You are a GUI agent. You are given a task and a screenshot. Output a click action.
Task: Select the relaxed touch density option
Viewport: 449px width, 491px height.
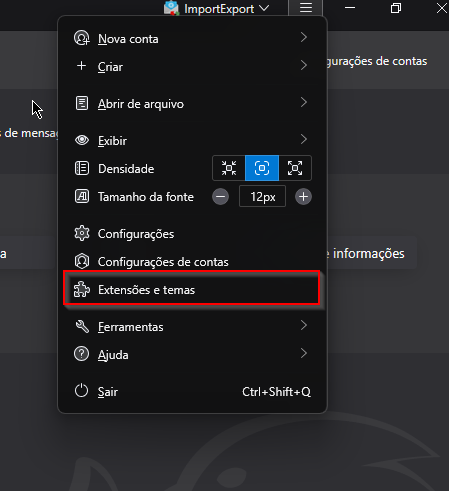[295, 168]
